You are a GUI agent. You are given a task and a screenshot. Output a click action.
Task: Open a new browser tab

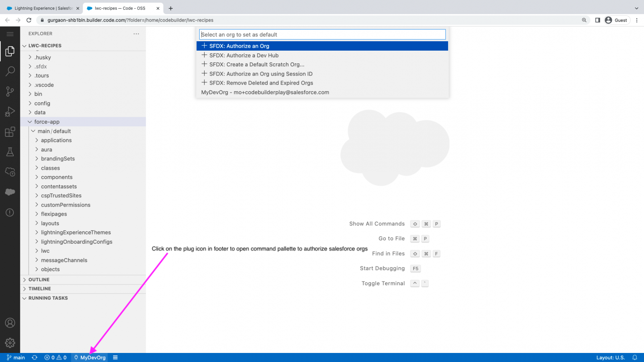[x=171, y=8]
